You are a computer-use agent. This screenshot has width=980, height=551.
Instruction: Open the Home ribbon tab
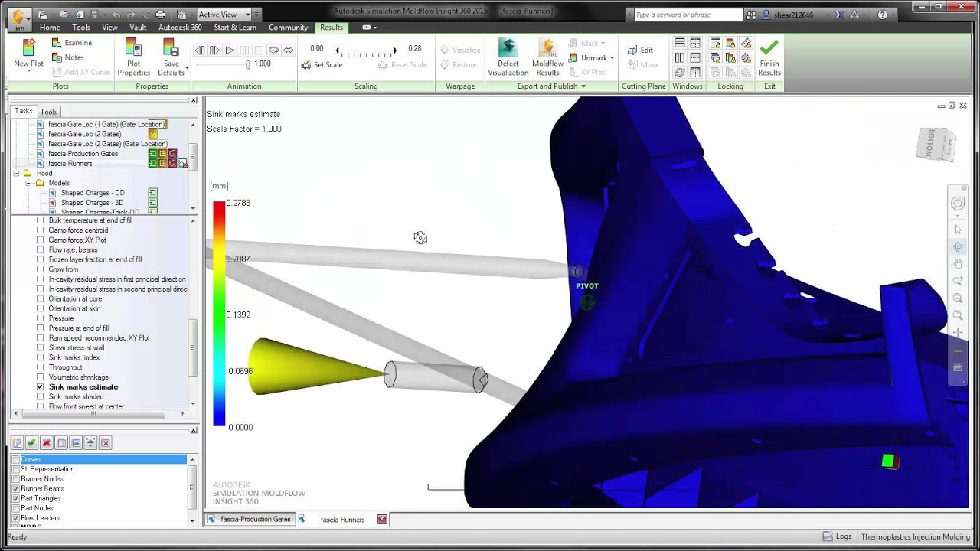tap(50, 28)
